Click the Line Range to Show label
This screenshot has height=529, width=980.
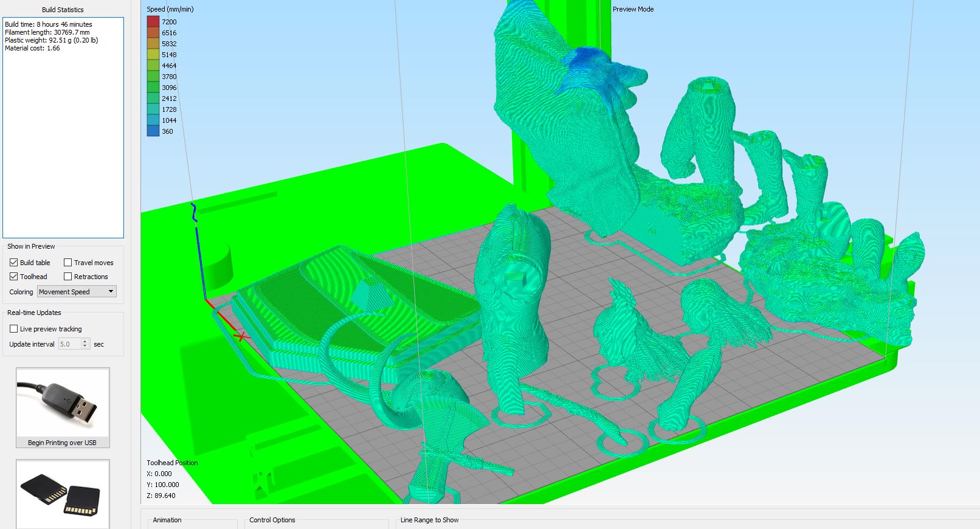click(430, 520)
